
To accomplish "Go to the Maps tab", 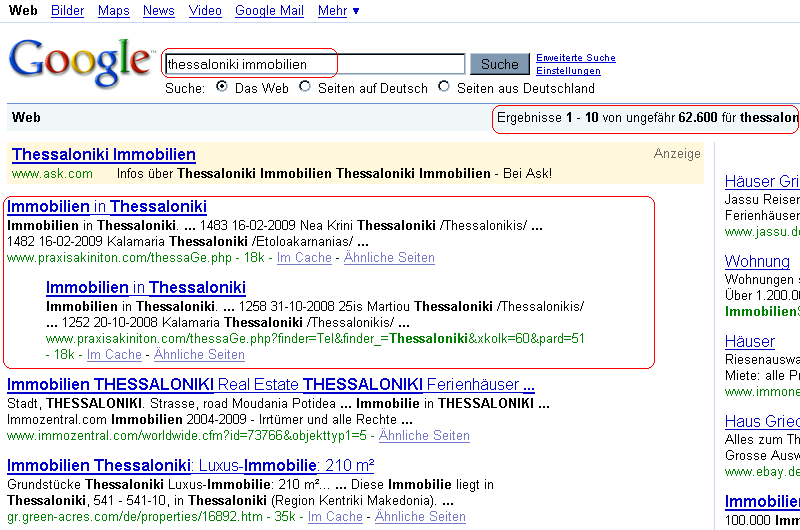I will tap(114, 11).
